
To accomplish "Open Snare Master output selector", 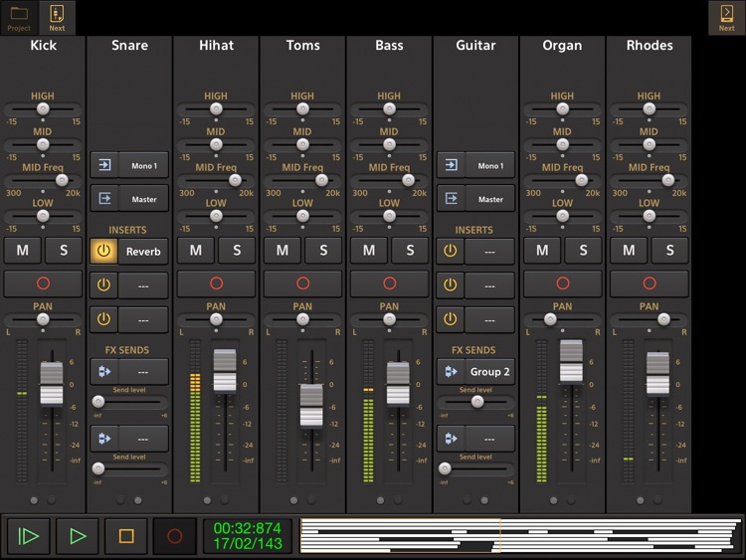I will [143, 198].
